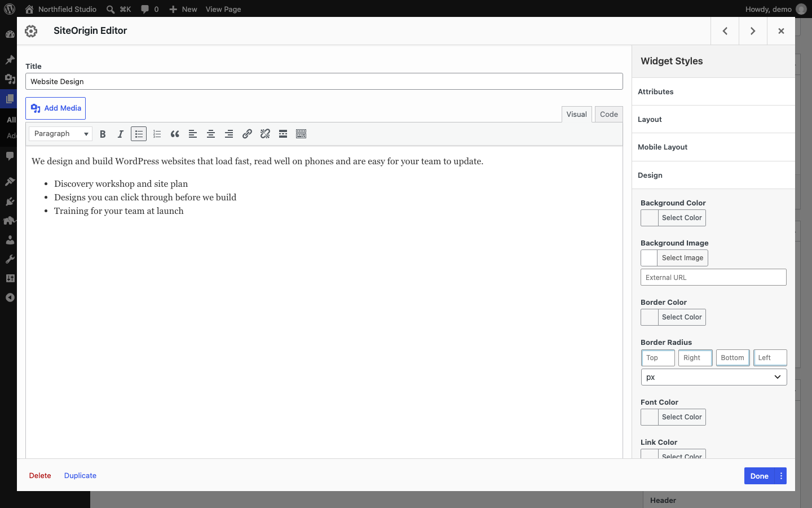Open the SiteOrigin Editor settings gear
812x508 pixels.
click(31, 31)
